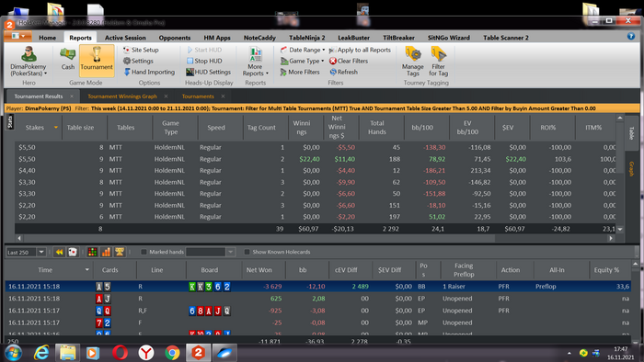The image size is (644, 362).
Task: Open the Stats side panel tab
Action: 10,122
